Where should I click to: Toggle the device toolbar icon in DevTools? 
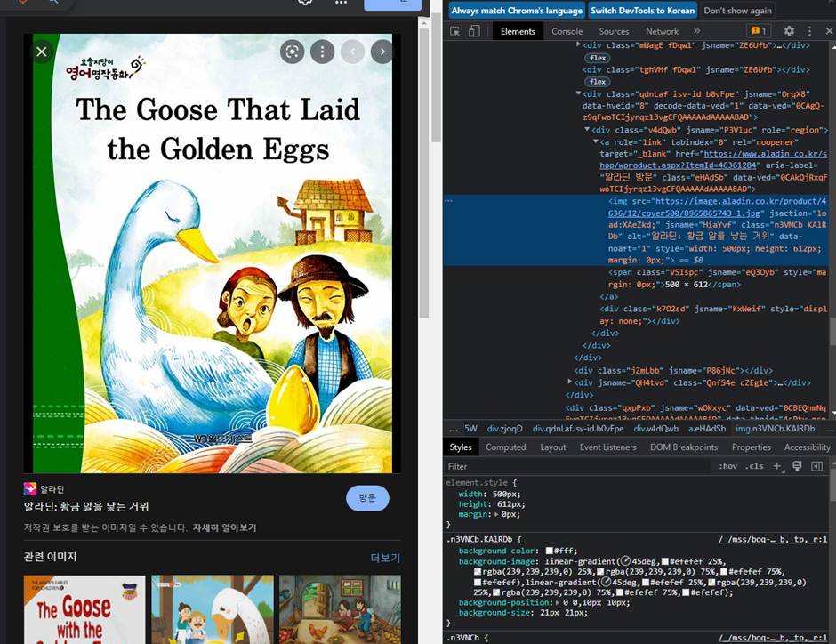click(x=474, y=31)
